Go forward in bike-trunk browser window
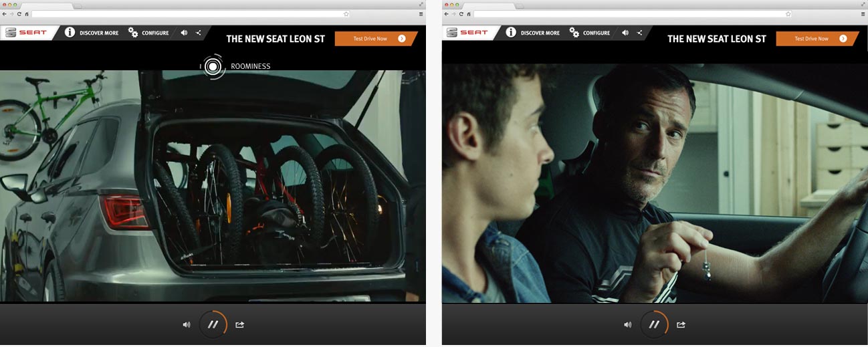The height and width of the screenshot is (347, 868). tap(11, 13)
